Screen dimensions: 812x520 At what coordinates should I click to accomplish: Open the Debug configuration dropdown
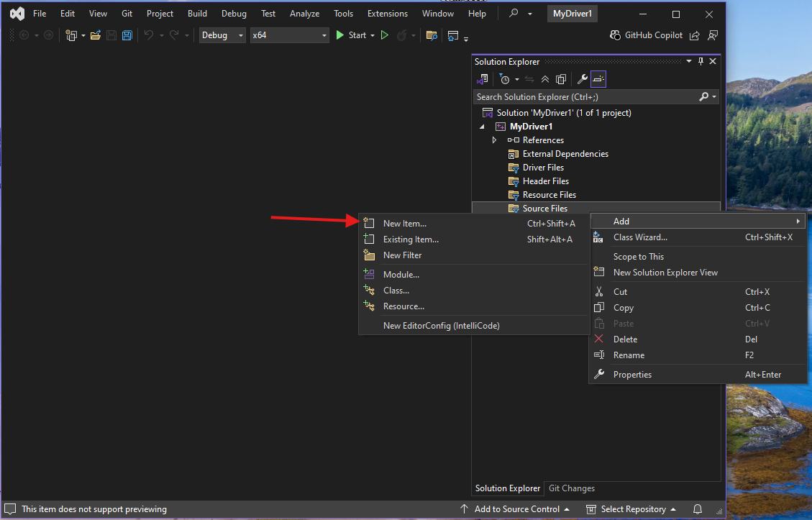(223, 35)
